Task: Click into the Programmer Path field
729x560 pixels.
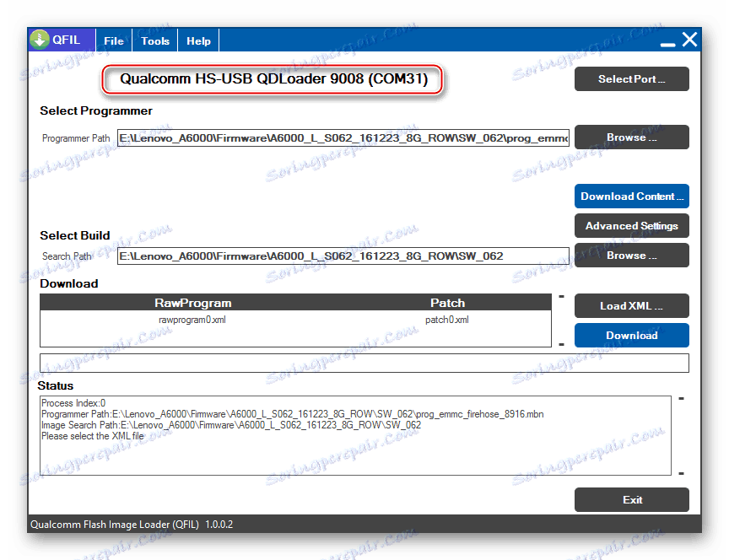Action: click(343, 138)
